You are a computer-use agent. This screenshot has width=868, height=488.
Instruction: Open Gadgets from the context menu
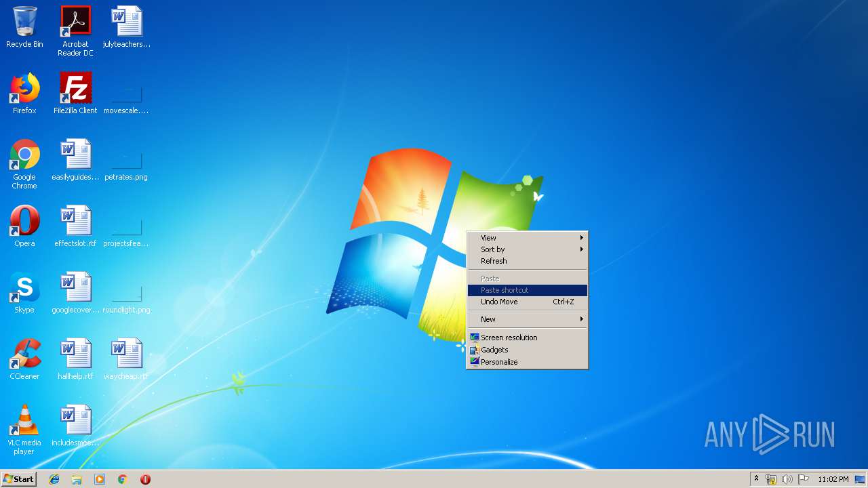coord(528,350)
